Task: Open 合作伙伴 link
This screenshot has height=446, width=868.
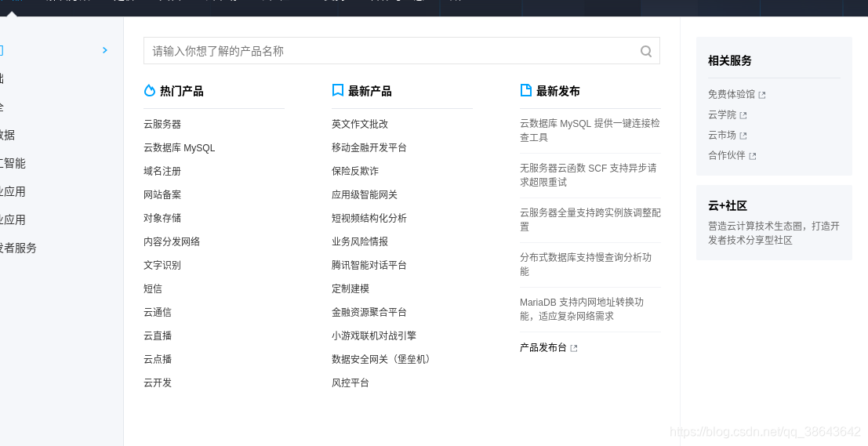Action: (x=727, y=155)
